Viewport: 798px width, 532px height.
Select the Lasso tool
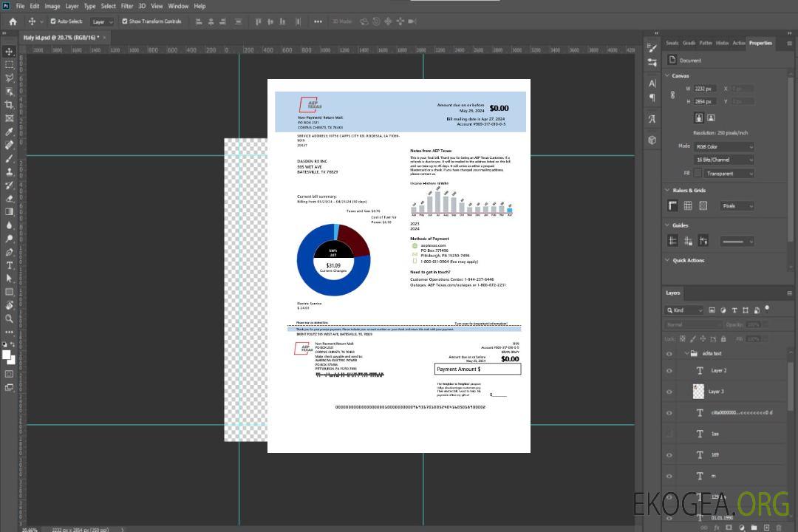click(9, 78)
